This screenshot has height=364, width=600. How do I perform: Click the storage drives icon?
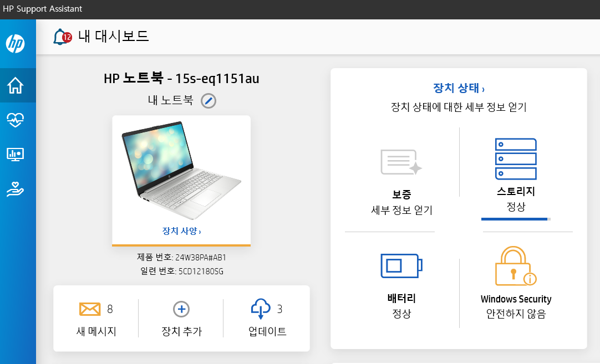pos(516,158)
